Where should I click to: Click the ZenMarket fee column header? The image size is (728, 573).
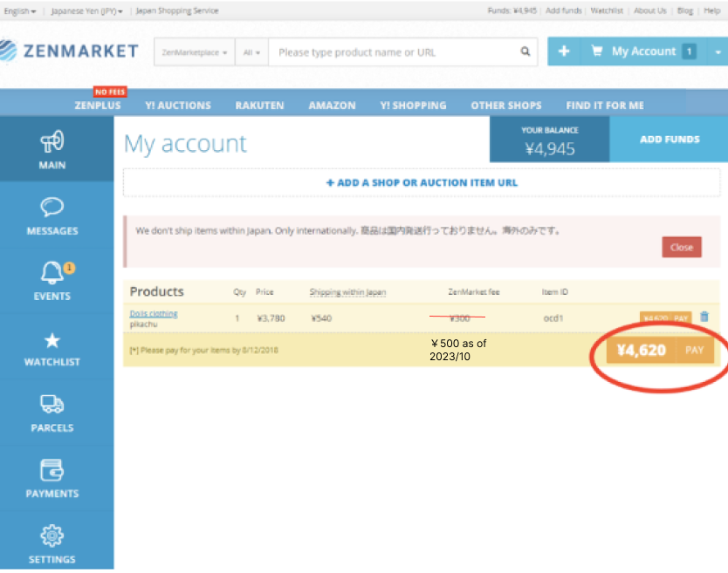click(474, 292)
